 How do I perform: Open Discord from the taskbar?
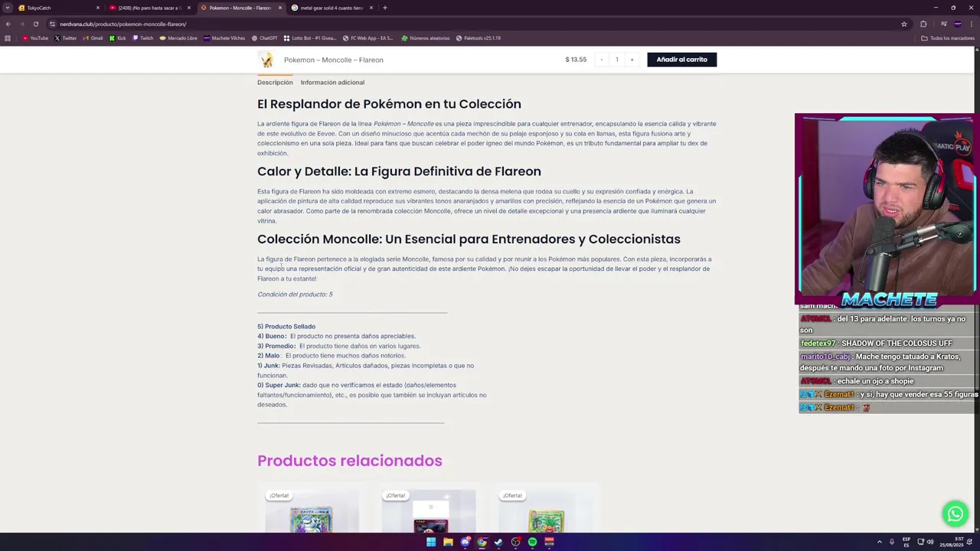click(465, 542)
